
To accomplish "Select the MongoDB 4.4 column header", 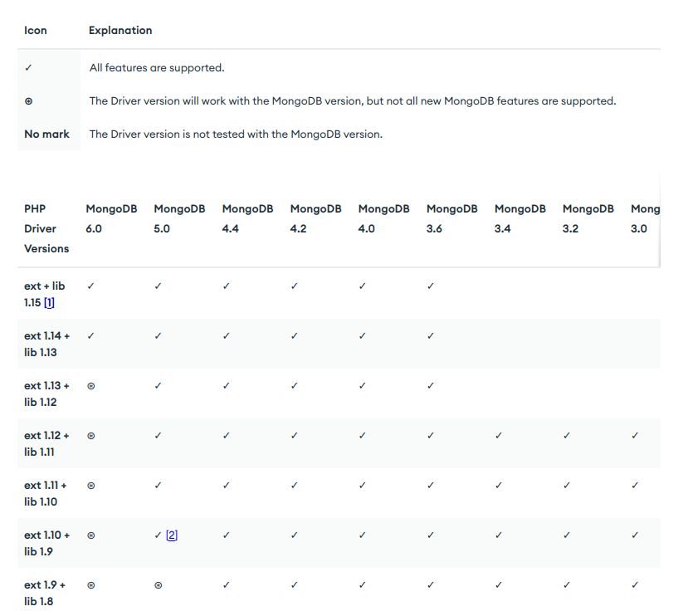I will [x=247, y=218].
